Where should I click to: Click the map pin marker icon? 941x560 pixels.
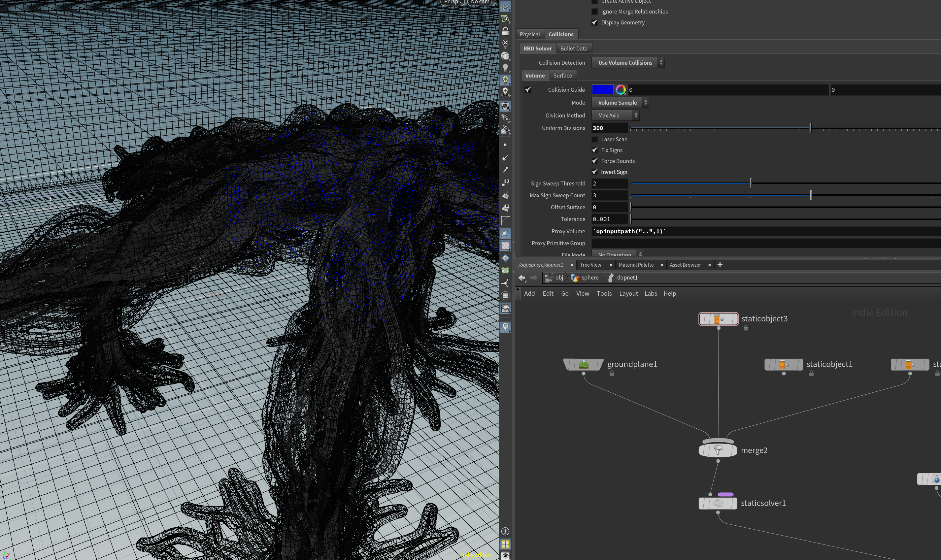coord(505,327)
